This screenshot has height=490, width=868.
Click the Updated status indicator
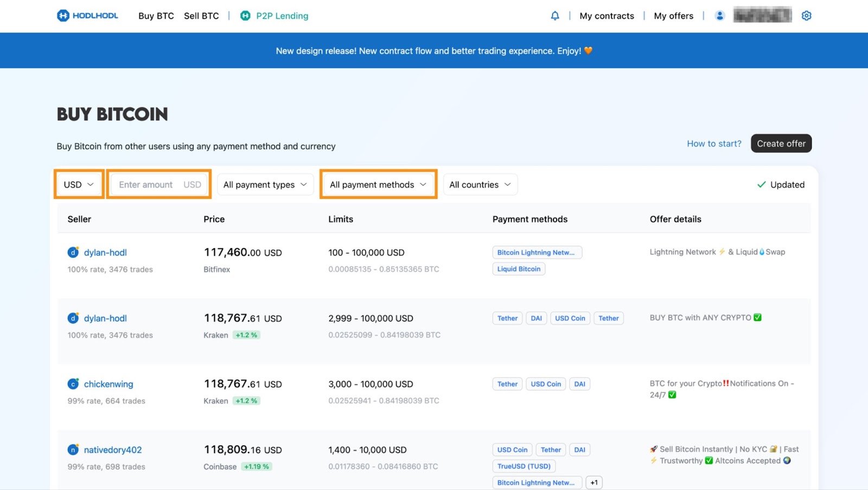[x=781, y=184]
